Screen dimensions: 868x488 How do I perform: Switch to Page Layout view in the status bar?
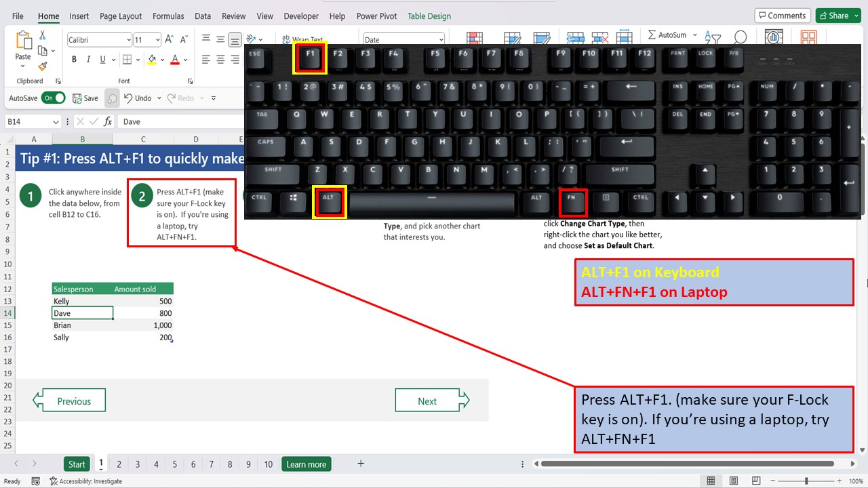[734, 480]
